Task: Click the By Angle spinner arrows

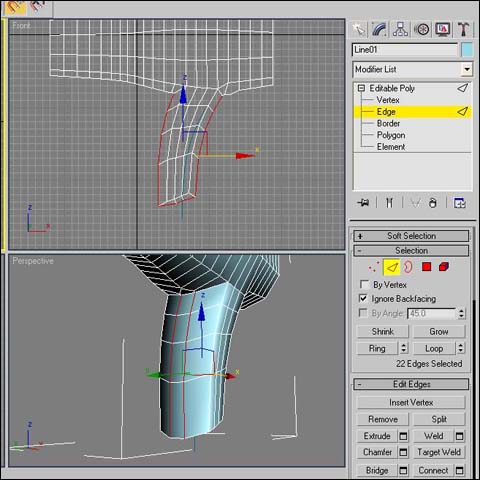Action: tap(461, 314)
